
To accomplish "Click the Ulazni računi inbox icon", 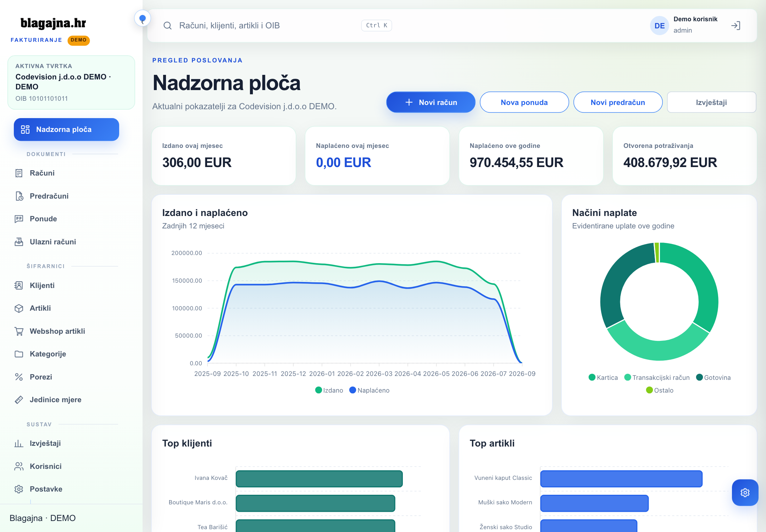I will tap(19, 242).
